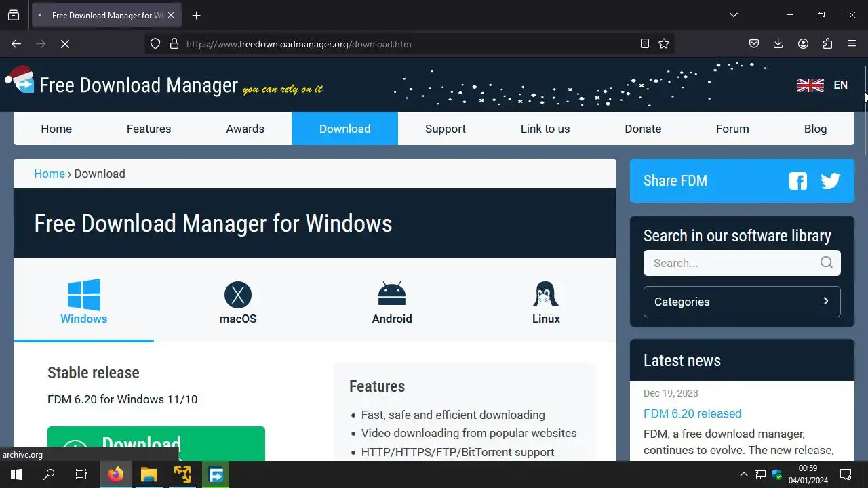Click the network tray icon
Screen dimensions: 868x488
[760, 474]
